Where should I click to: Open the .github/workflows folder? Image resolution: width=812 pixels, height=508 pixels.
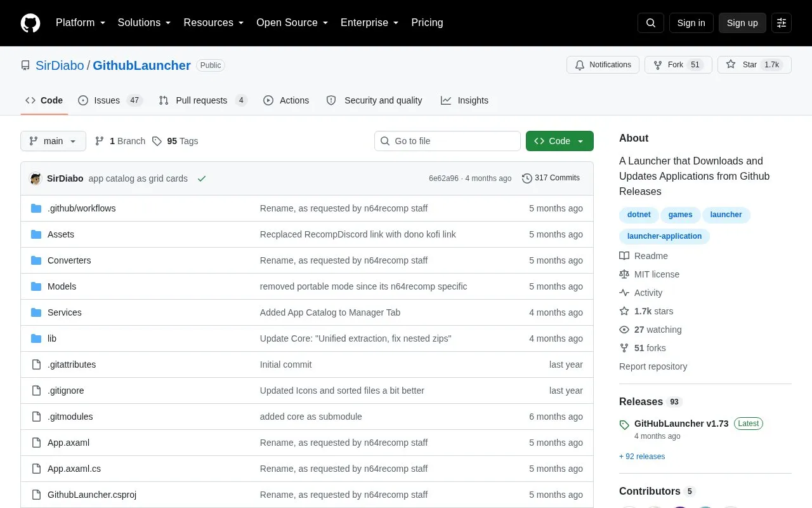(81, 208)
